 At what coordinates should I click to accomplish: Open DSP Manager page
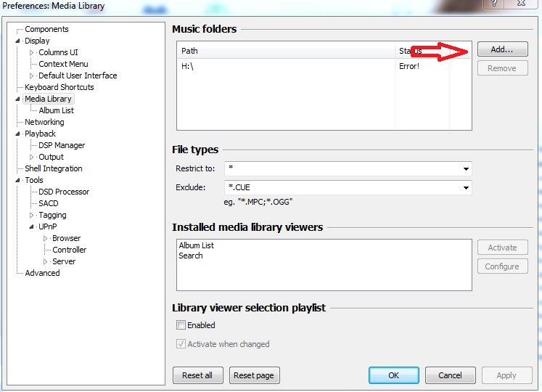(62, 145)
